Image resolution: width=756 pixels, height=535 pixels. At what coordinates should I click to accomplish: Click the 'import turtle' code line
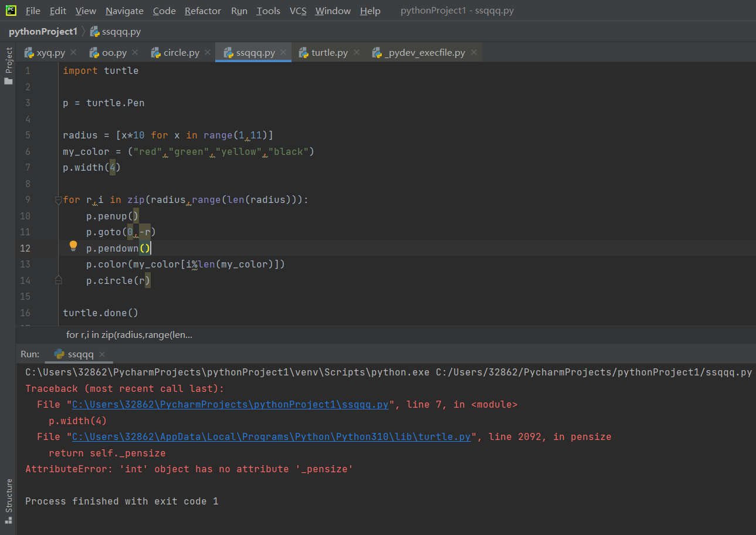(x=100, y=70)
